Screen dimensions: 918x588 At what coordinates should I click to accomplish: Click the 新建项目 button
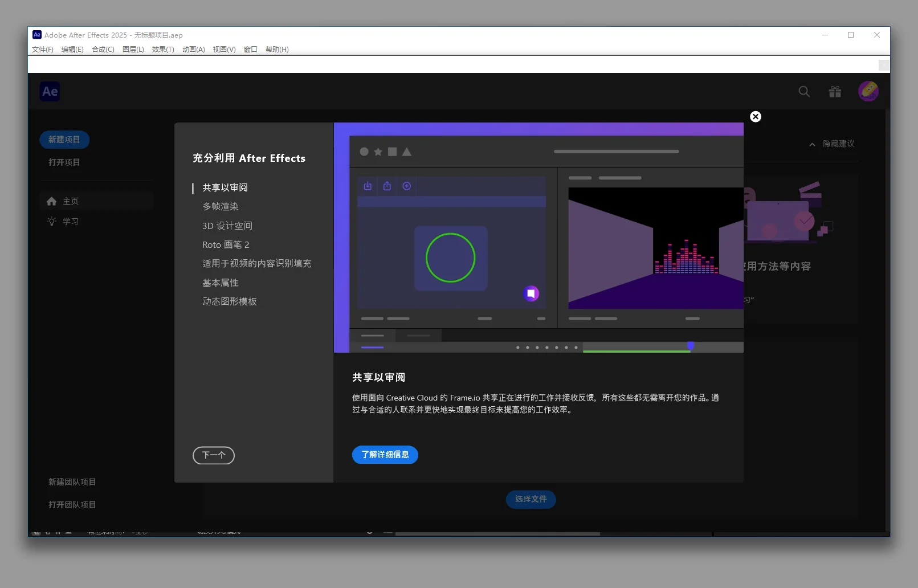coord(64,140)
